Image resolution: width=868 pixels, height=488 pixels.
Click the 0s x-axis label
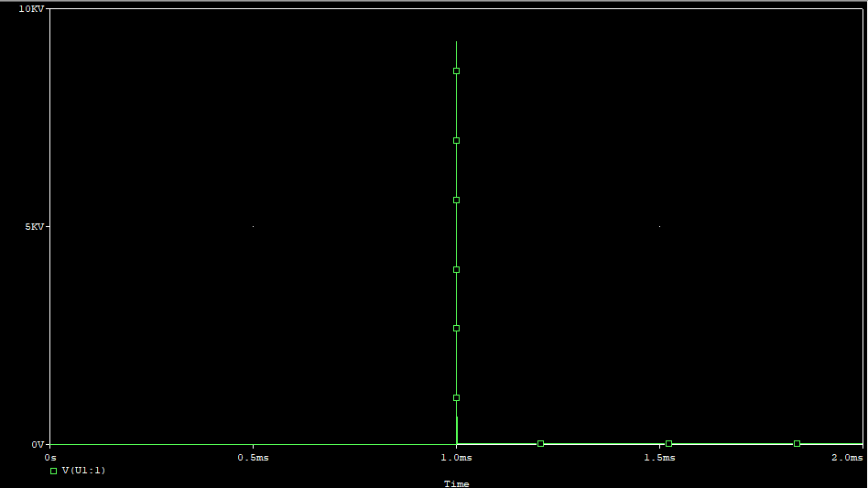[50, 458]
